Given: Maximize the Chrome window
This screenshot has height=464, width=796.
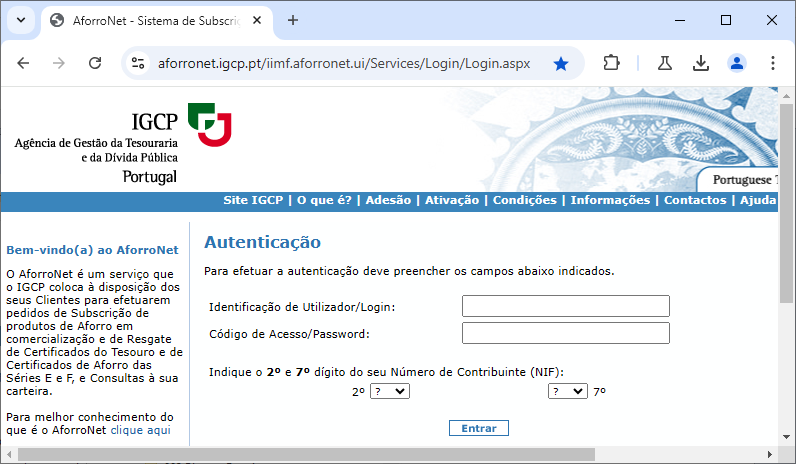Looking at the screenshot, I should pos(726,20).
